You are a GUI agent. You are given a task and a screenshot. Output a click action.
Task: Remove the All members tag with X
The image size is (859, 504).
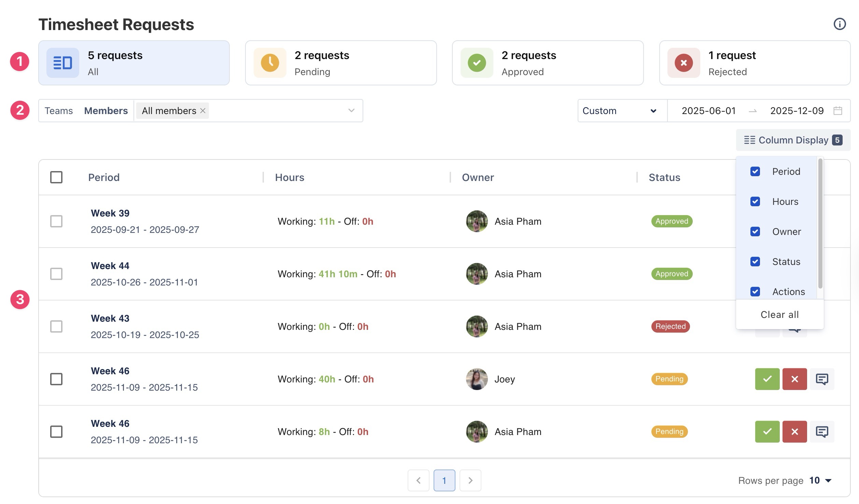tap(203, 111)
